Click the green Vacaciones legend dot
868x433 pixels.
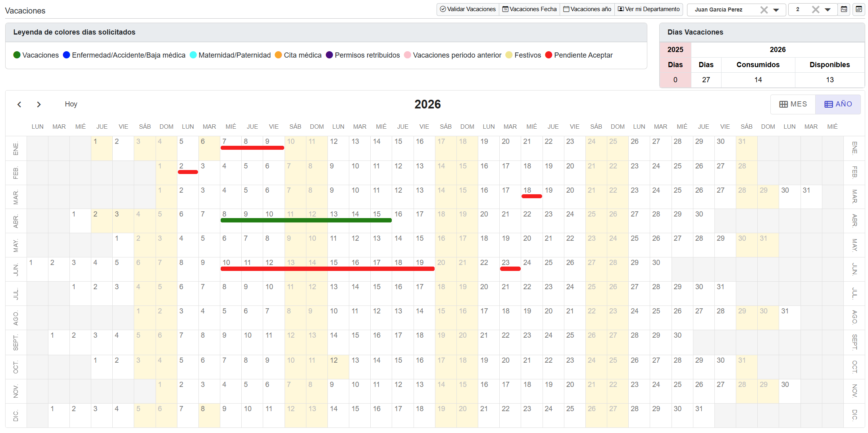pyautogui.click(x=17, y=55)
